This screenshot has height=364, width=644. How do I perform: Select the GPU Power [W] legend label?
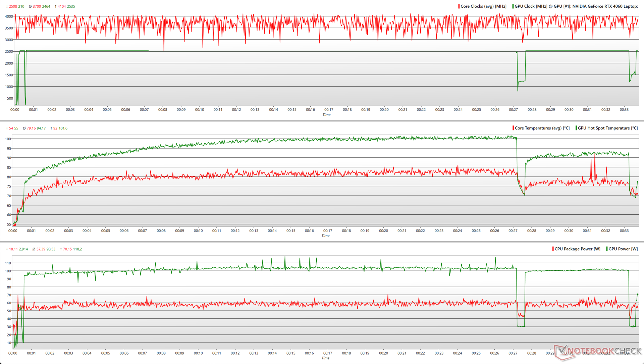[623, 249]
